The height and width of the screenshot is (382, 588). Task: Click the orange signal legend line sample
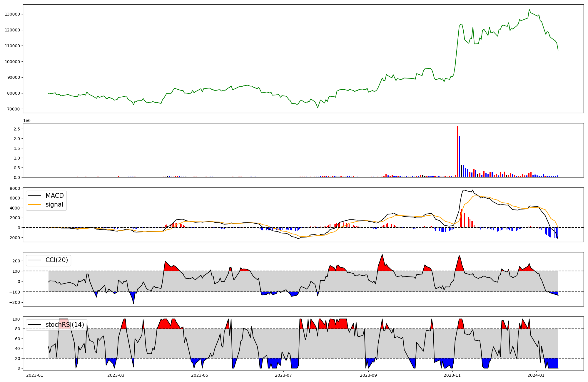coord(35,205)
